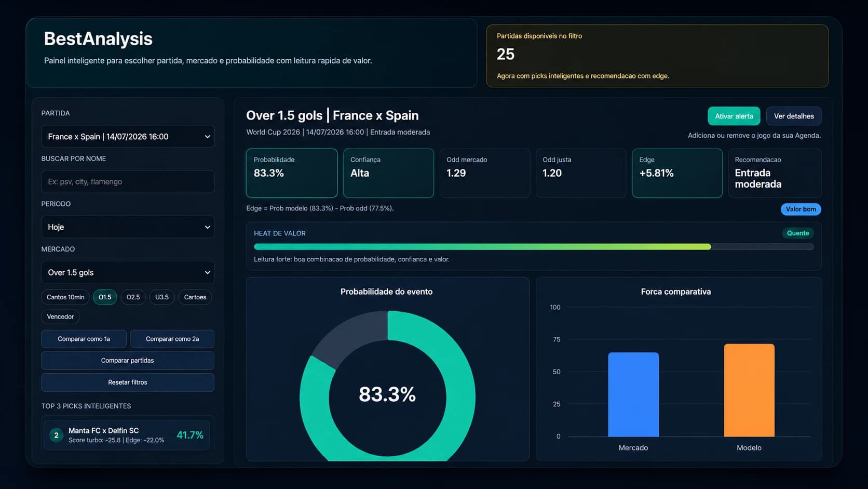This screenshot has width=868, height=489.
Task: Click the rank 2 badge icon
Action: 56,435
